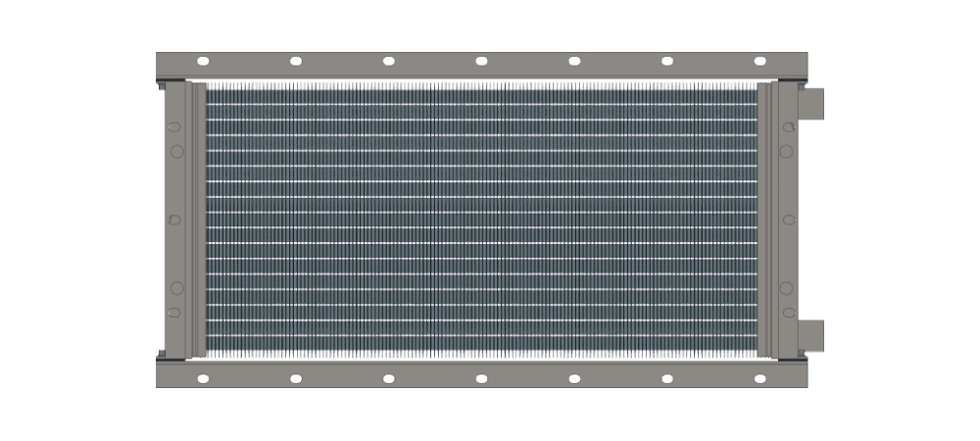Select the upper pipe connector on right side

[810, 104]
